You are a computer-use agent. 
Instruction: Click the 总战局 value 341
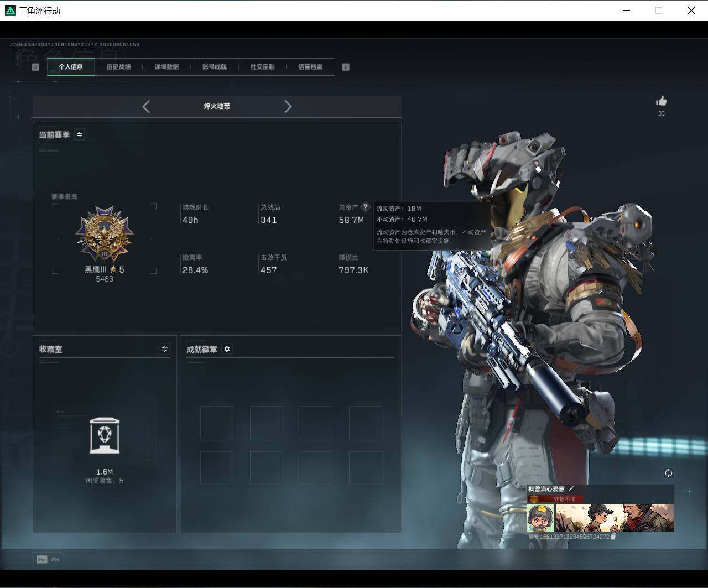pos(268,220)
